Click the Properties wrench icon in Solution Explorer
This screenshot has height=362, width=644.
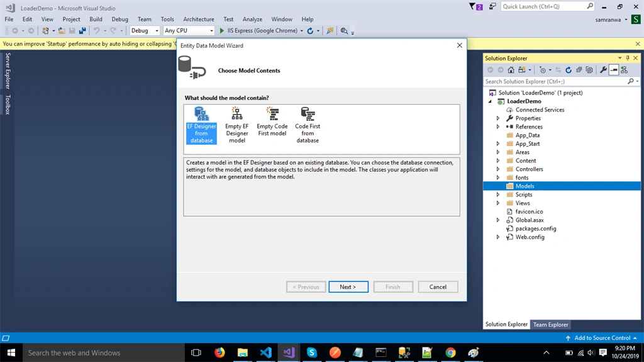603,70
